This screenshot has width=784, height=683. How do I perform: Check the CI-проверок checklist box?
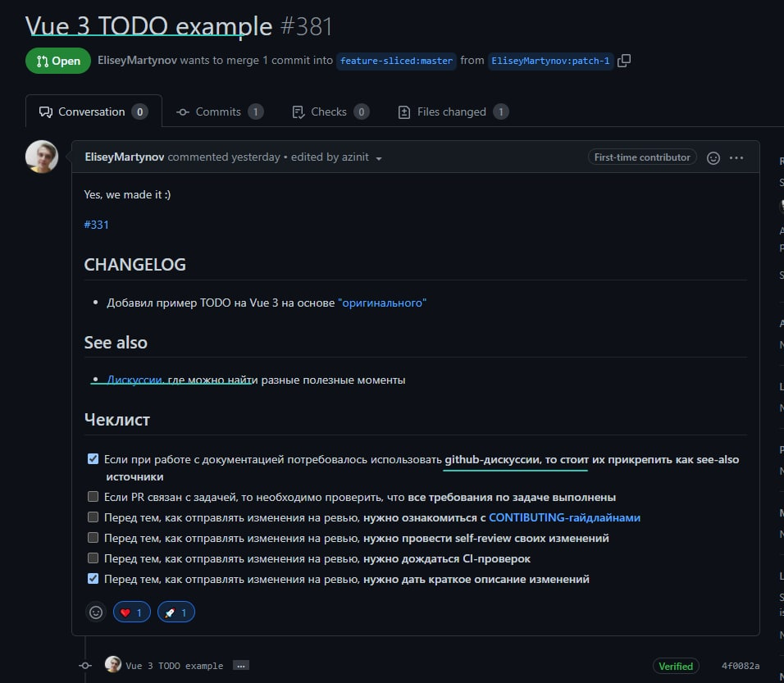point(93,558)
